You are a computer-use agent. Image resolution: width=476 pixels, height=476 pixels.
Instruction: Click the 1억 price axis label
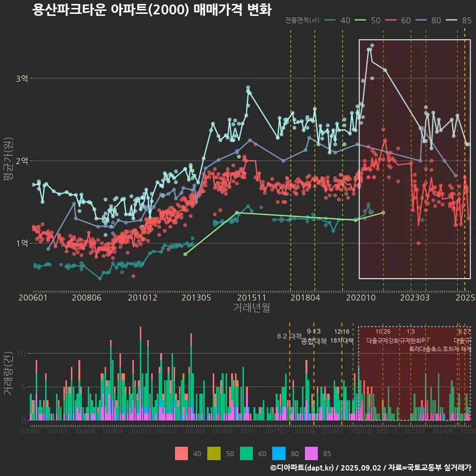click(x=22, y=243)
